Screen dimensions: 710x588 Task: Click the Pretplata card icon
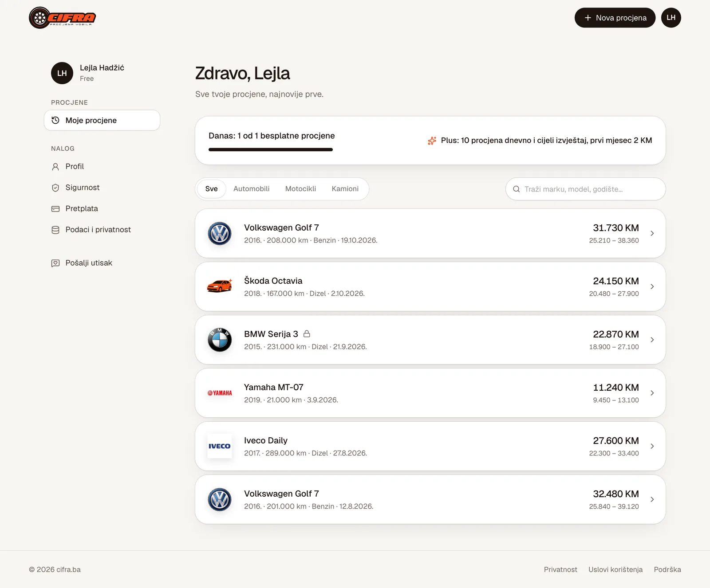click(55, 209)
